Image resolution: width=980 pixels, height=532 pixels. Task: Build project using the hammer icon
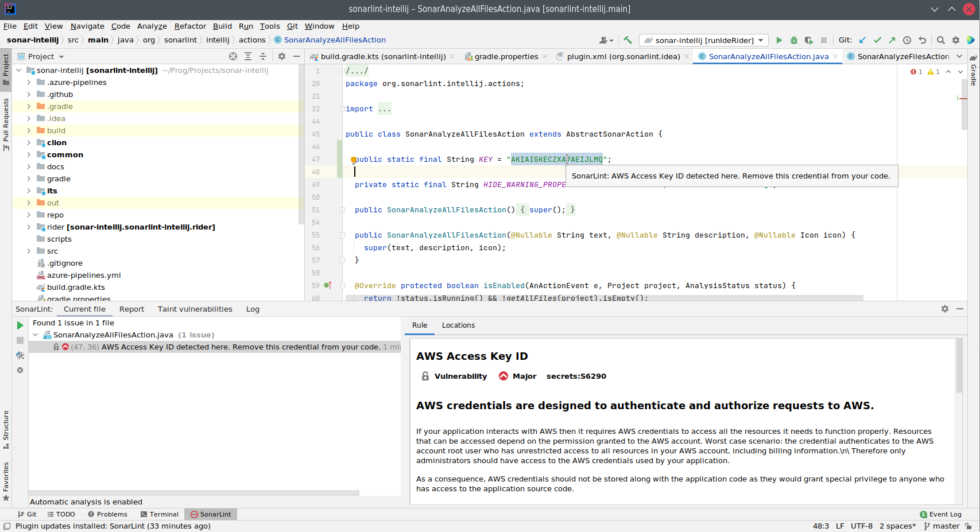click(627, 40)
